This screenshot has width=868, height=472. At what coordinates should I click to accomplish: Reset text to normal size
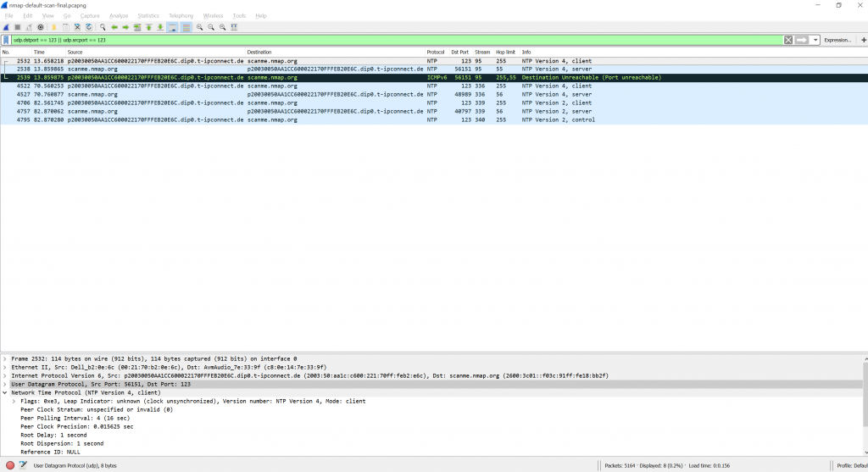tap(223, 27)
